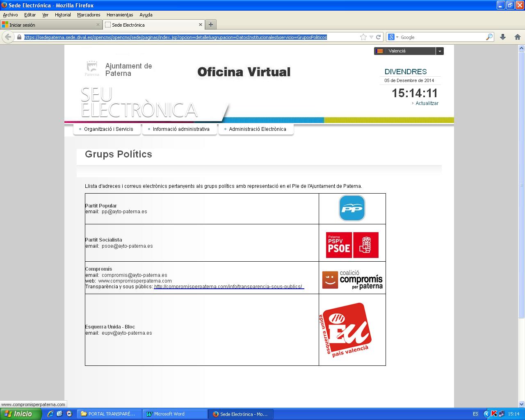Switch to Microsoft Word in taskbar
Viewport: 525px width, 420px height.
click(x=175, y=414)
